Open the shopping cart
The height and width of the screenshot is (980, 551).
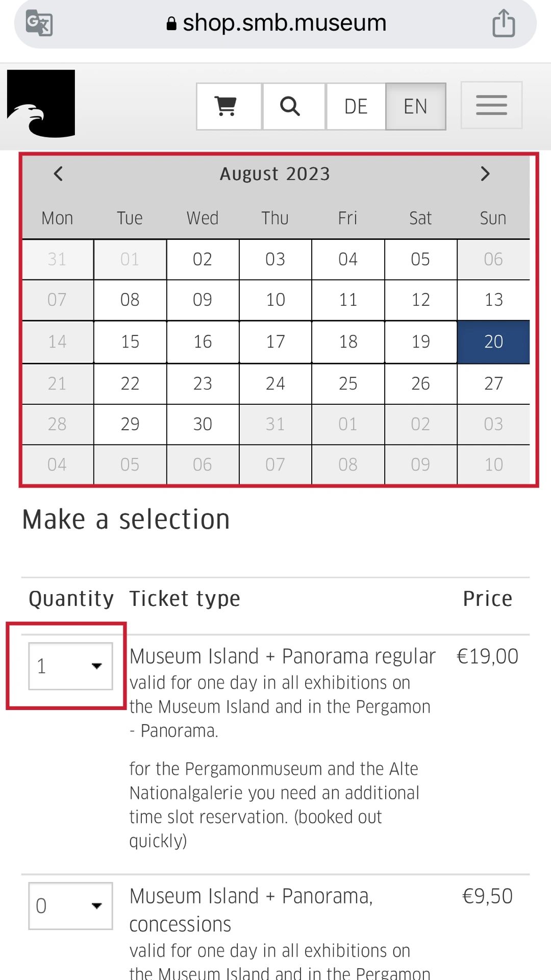click(x=229, y=106)
